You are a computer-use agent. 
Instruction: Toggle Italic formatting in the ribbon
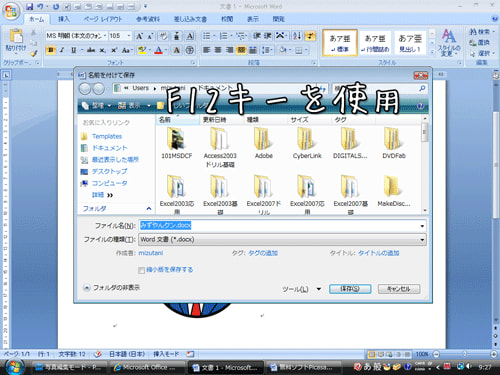coord(62,50)
